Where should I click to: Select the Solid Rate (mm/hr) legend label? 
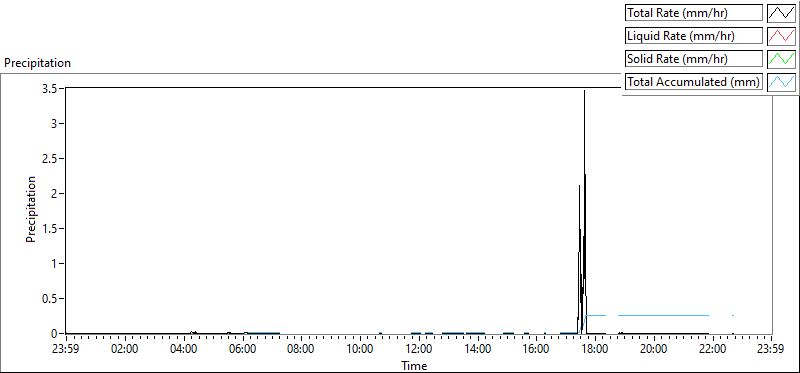(x=694, y=59)
